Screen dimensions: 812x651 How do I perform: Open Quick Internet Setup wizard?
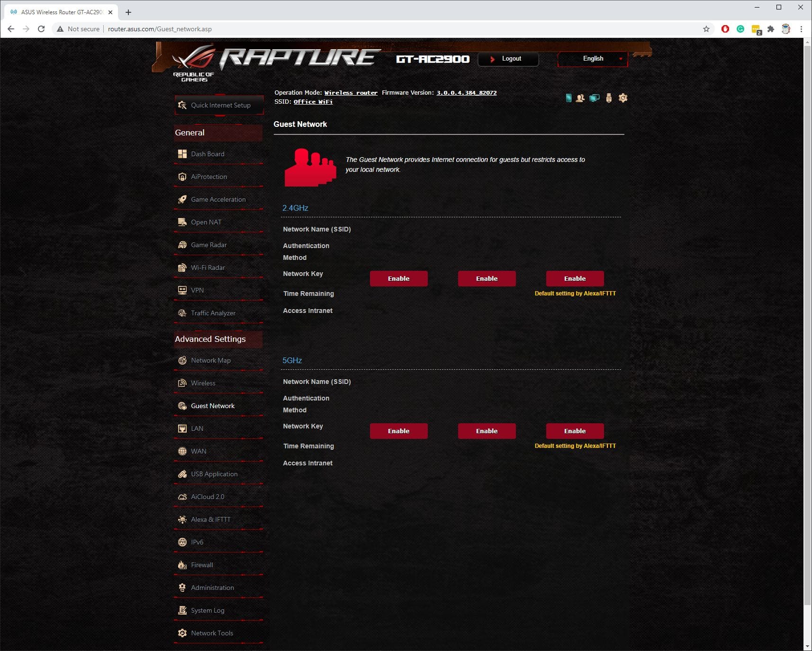[219, 105]
